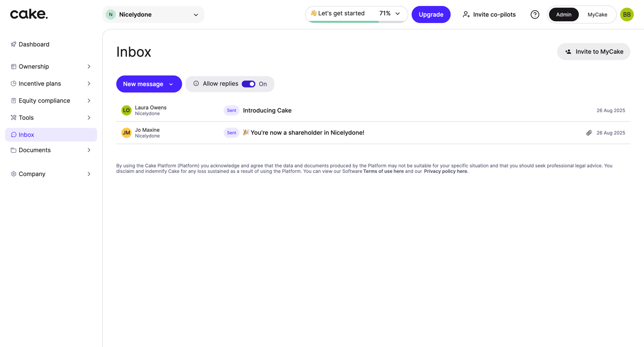Toggle the Allow replies switch off

tap(248, 84)
